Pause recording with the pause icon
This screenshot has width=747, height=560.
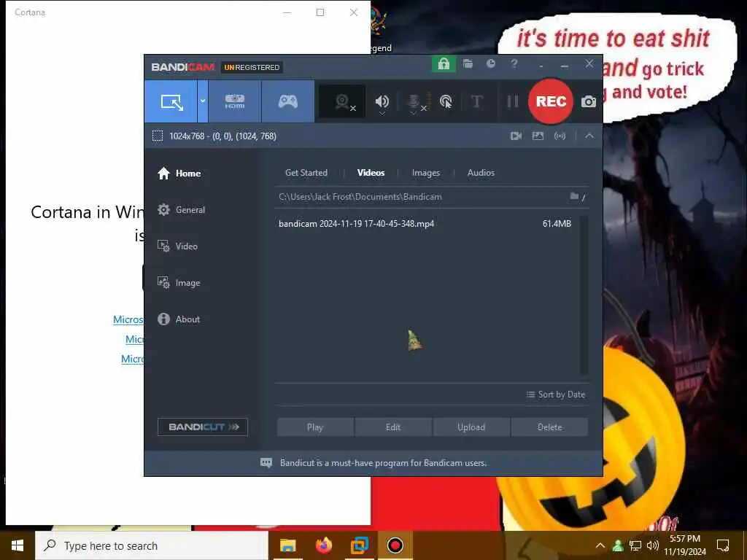point(513,101)
